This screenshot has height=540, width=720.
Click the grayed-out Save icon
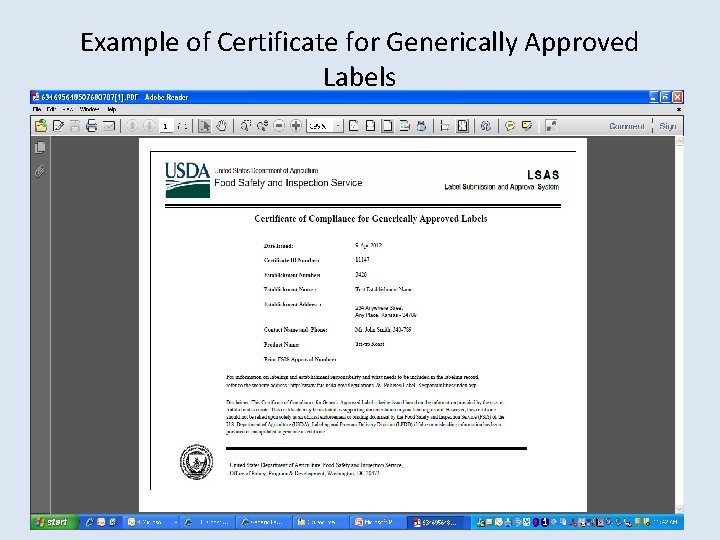click(75, 126)
